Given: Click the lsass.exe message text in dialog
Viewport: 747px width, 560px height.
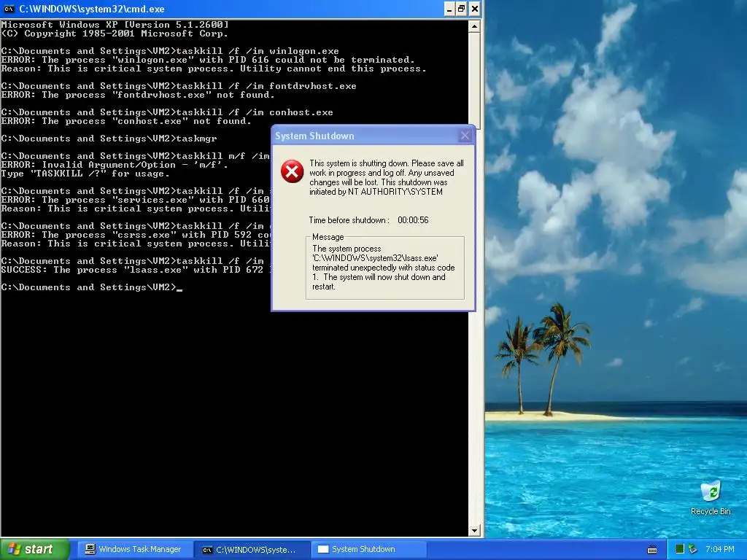Looking at the screenshot, I should pyautogui.click(x=384, y=268).
